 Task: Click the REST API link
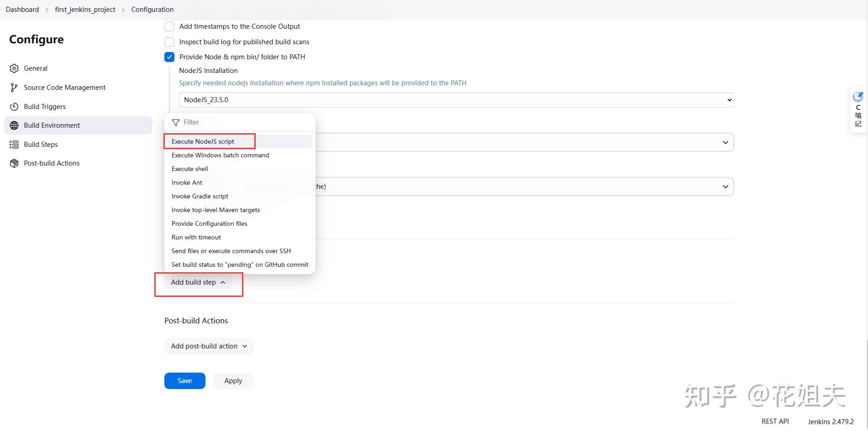[x=775, y=421]
